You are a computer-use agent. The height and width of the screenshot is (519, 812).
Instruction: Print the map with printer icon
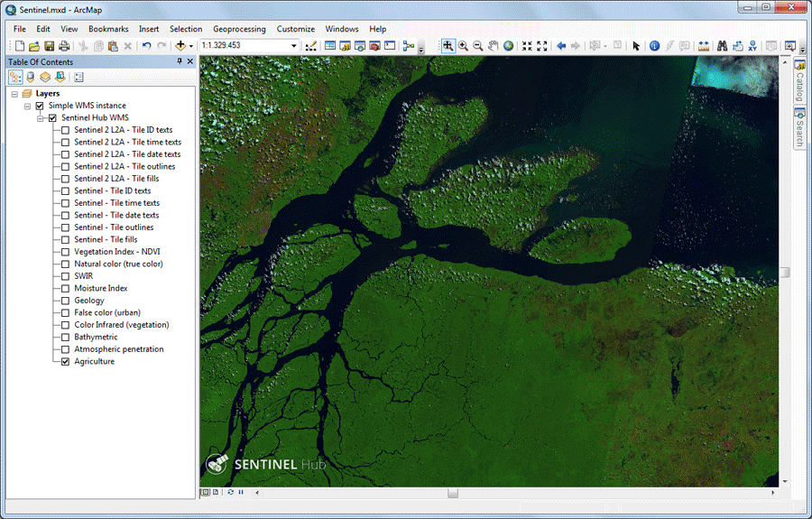[64, 46]
